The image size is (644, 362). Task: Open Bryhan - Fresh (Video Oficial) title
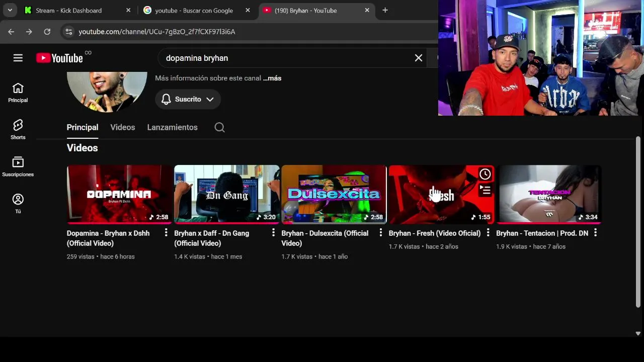[x=435, y=233]
